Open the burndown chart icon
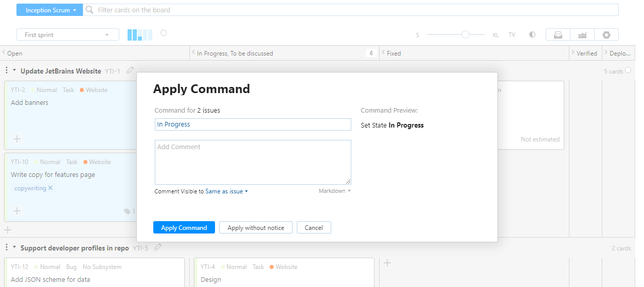The width and height of the screenshot is (644, 287). point(582,34)
